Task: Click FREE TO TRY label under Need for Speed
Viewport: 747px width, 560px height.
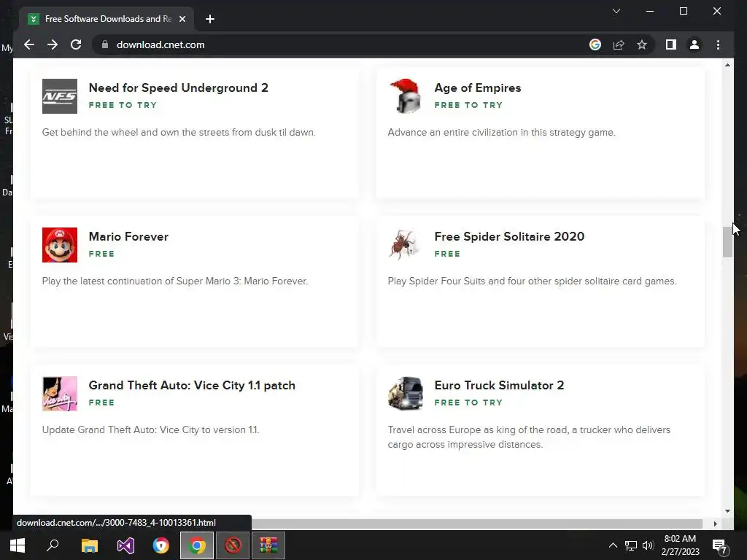Action: pyautogui.click(x=123, y=105)
